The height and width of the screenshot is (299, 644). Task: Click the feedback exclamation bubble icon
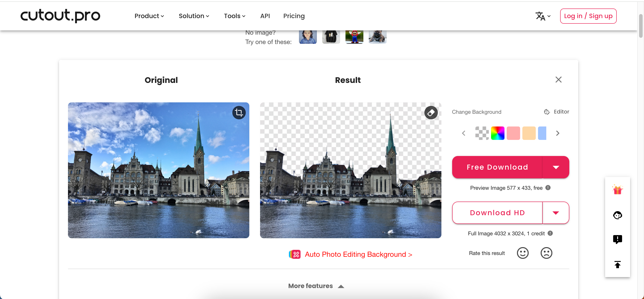click(x=617, y=239)
